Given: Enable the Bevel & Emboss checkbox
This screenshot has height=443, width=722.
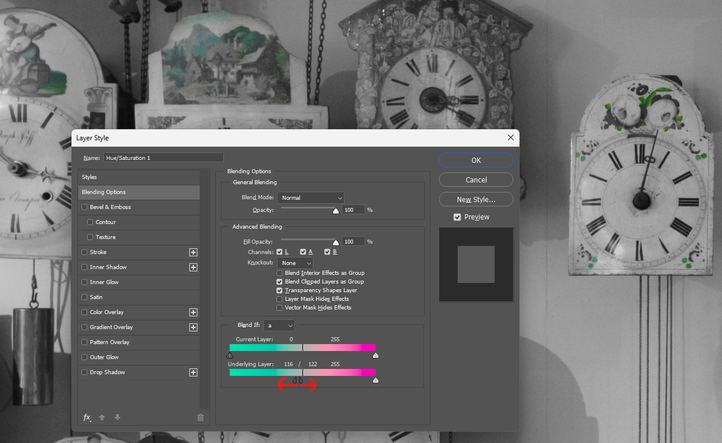Looking at the screenshot, I should tap(85, 207).
